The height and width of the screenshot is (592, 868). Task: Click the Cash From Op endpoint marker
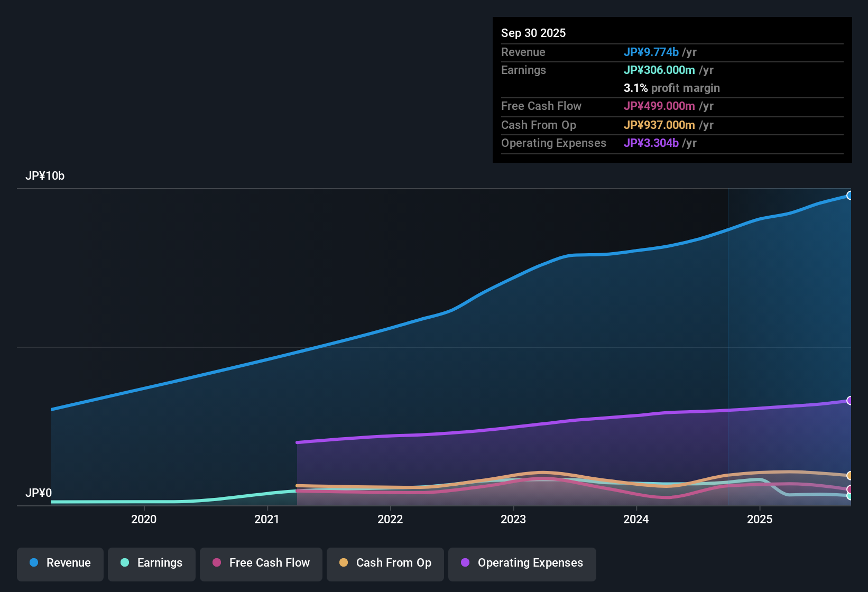pos(850,476)
